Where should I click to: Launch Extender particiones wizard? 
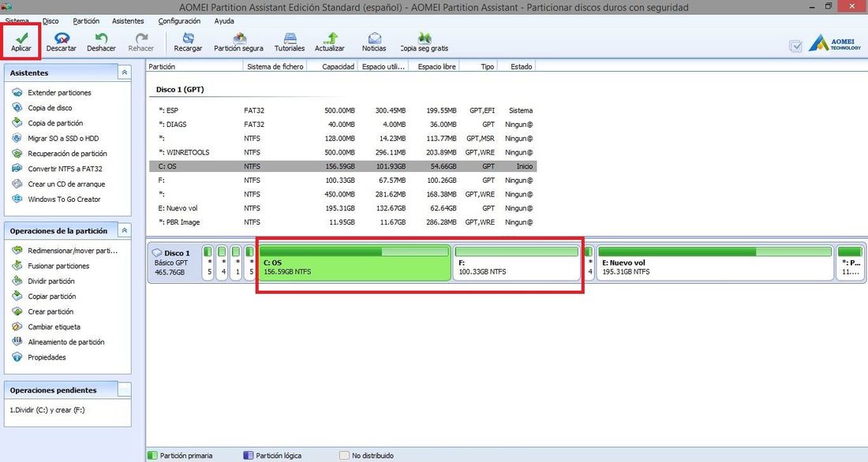[59, 92]
